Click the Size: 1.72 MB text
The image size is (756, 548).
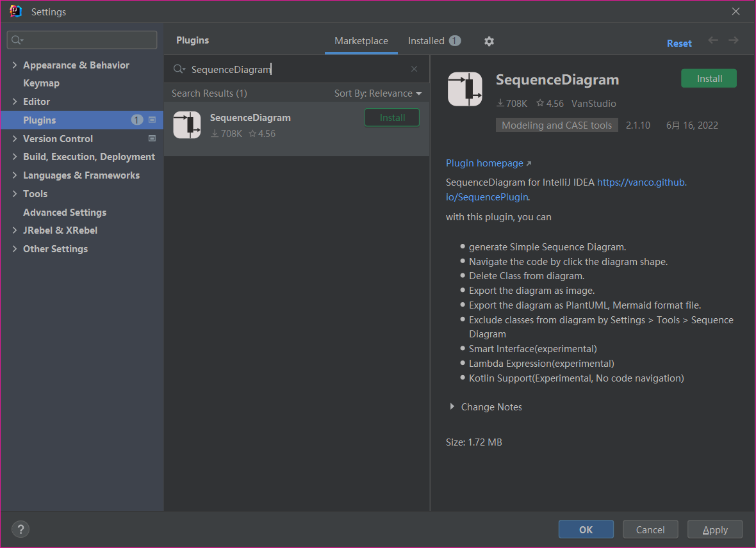point(474,442)
